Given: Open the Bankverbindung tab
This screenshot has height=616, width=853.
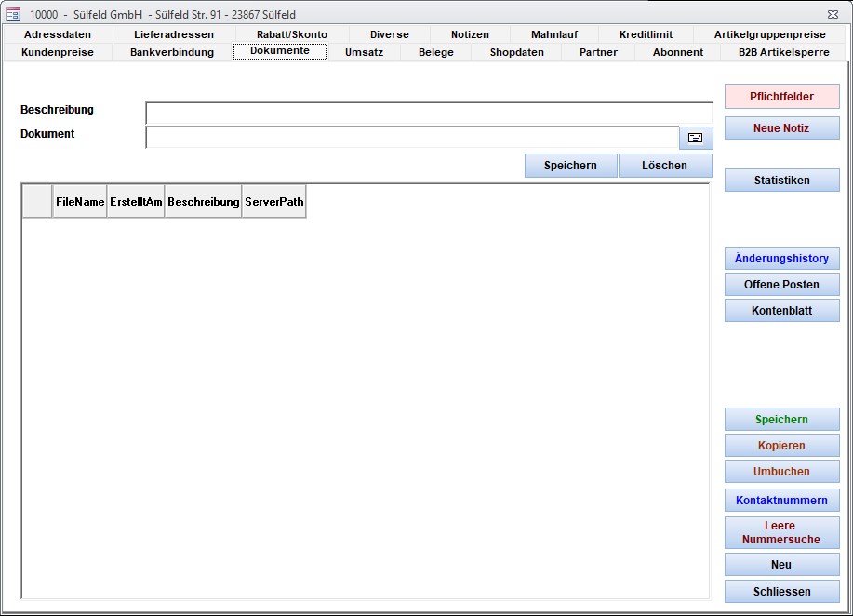Looking at the screenshot, I should pyautogui.click(x=172, y=52).
